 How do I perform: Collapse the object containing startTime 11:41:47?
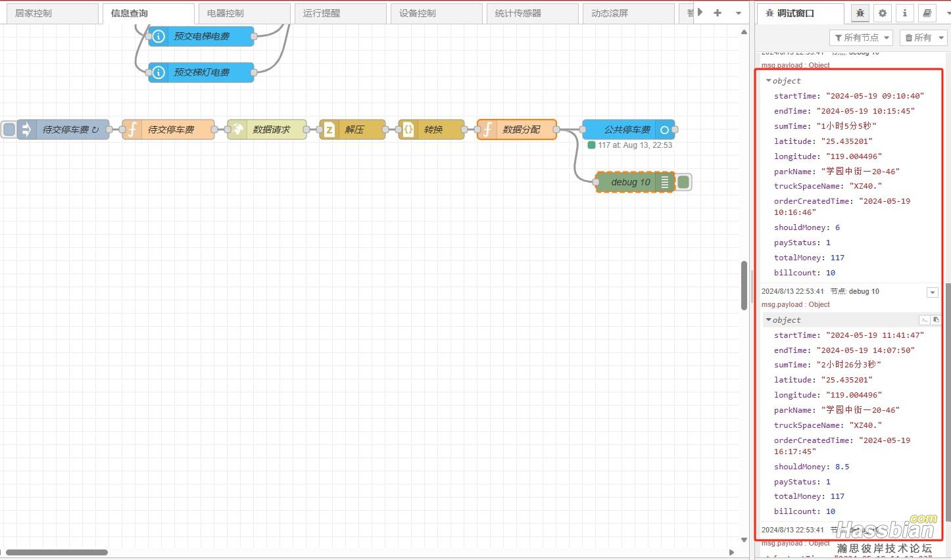pyautogui.click(x=769, y=320)
